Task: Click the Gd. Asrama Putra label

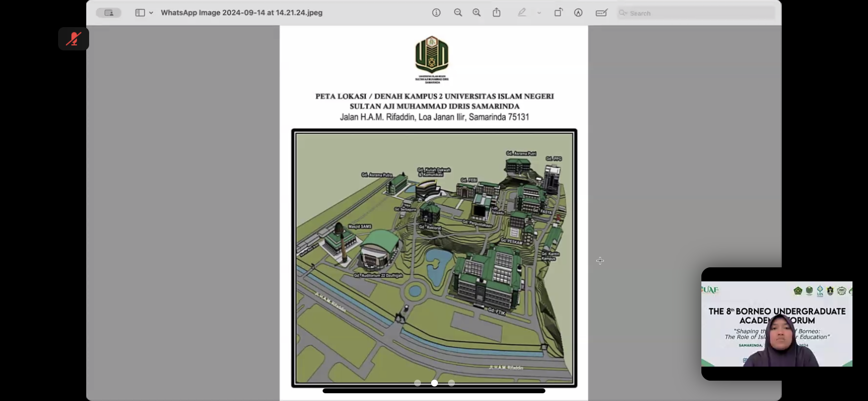Action: point(376,175)
